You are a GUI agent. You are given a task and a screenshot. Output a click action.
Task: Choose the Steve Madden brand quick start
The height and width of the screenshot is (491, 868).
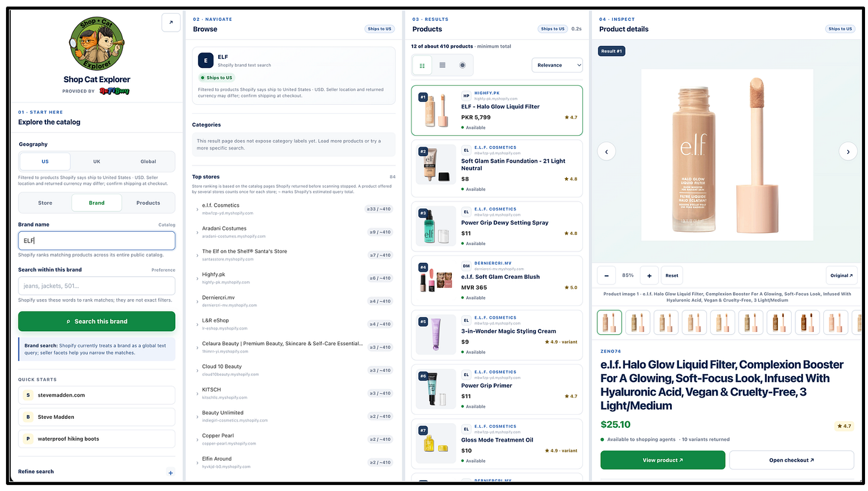point(97,417)
